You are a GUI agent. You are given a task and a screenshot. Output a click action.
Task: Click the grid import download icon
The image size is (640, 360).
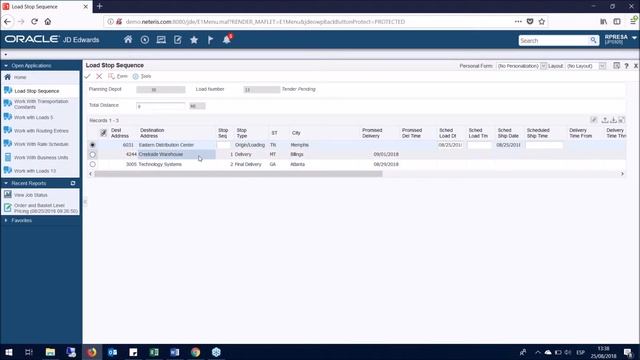(x=613, y=120)
